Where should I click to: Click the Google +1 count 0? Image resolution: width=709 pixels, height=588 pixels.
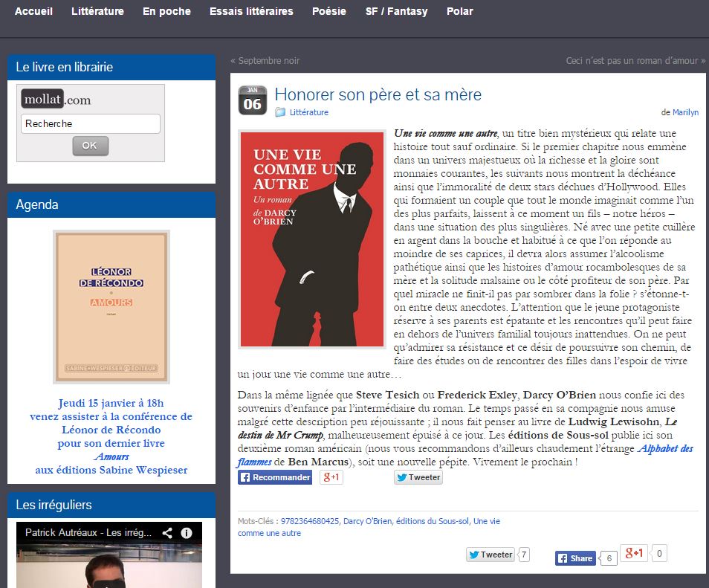[659, 553]
